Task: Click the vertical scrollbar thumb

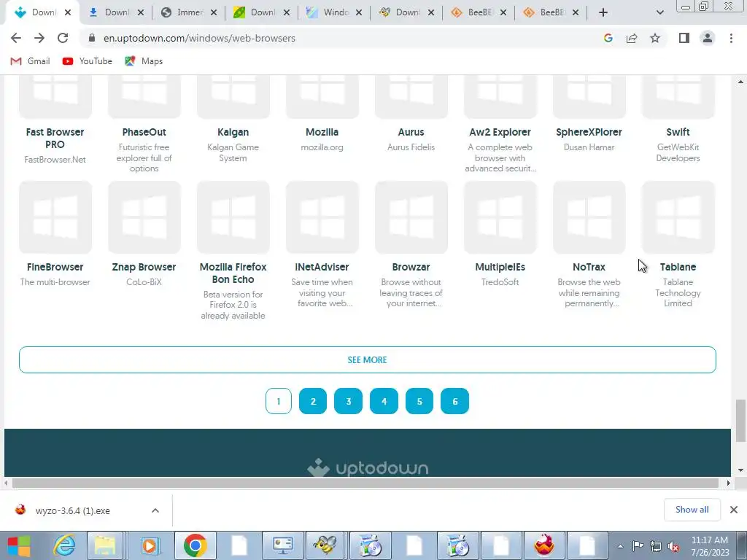Action: (x=740, y=421)
